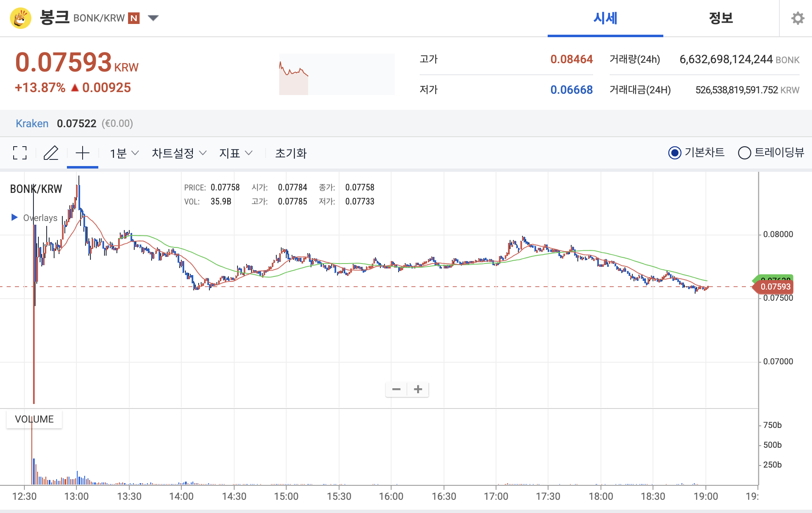The width and height of the screenshot is (812, 513).
Task: Click the orange N badge icon
Action: pos(134,18)
